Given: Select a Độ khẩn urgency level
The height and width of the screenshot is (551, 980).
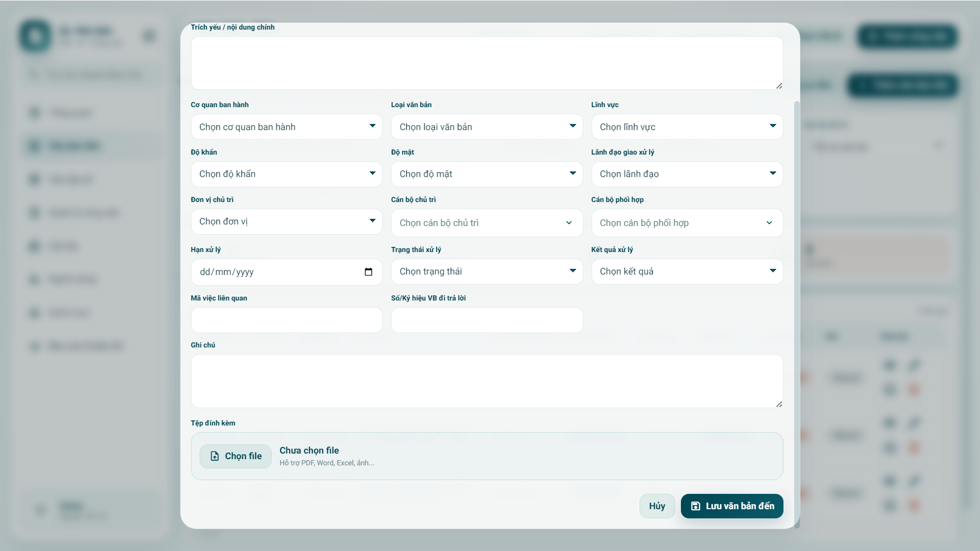Looking at the screenshot, I should pos(286,174).
